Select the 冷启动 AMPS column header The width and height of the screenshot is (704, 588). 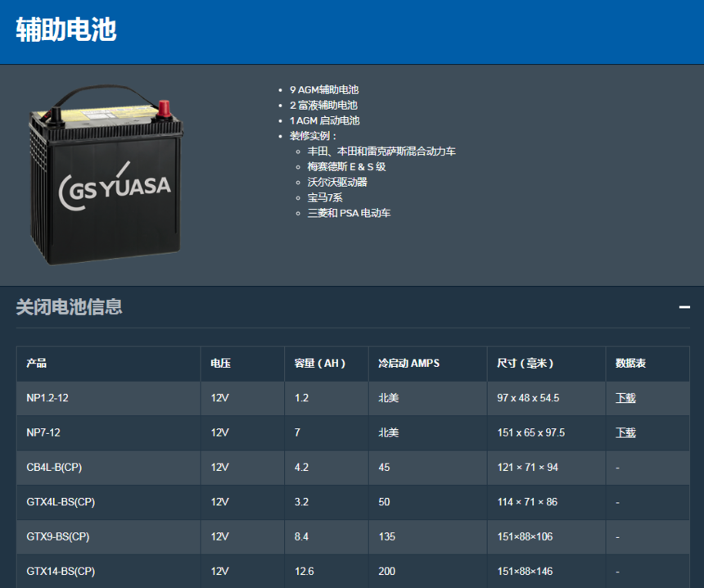(428, 364)
